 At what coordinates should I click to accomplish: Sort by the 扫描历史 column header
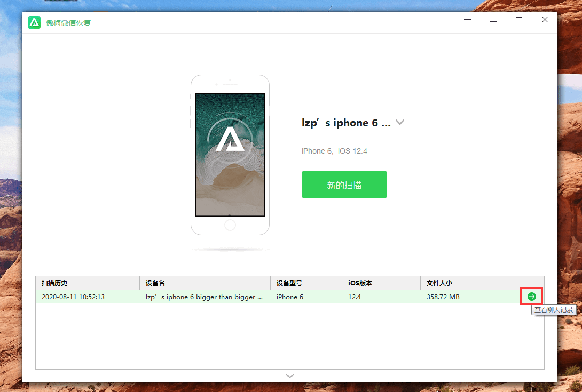point(54,283)
